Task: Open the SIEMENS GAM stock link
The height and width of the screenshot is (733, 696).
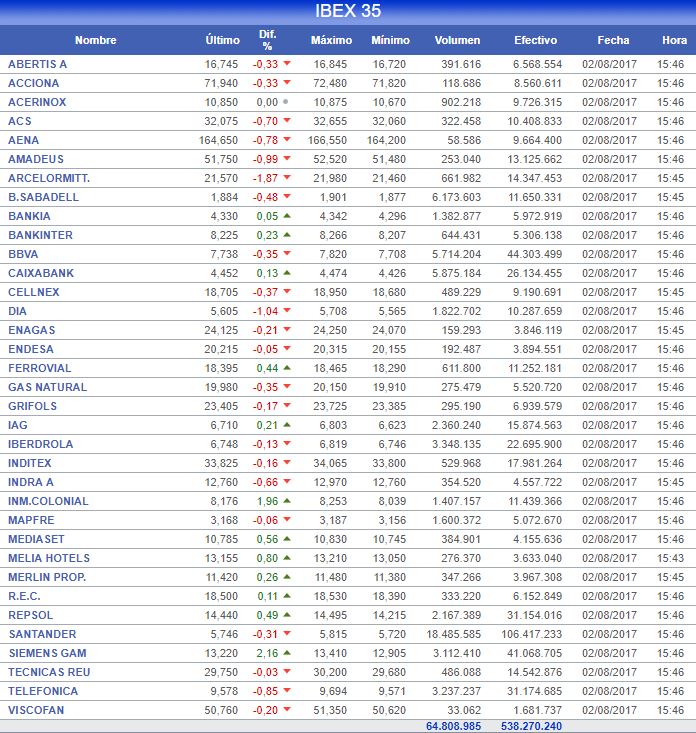Action: (x=48, y=653)
